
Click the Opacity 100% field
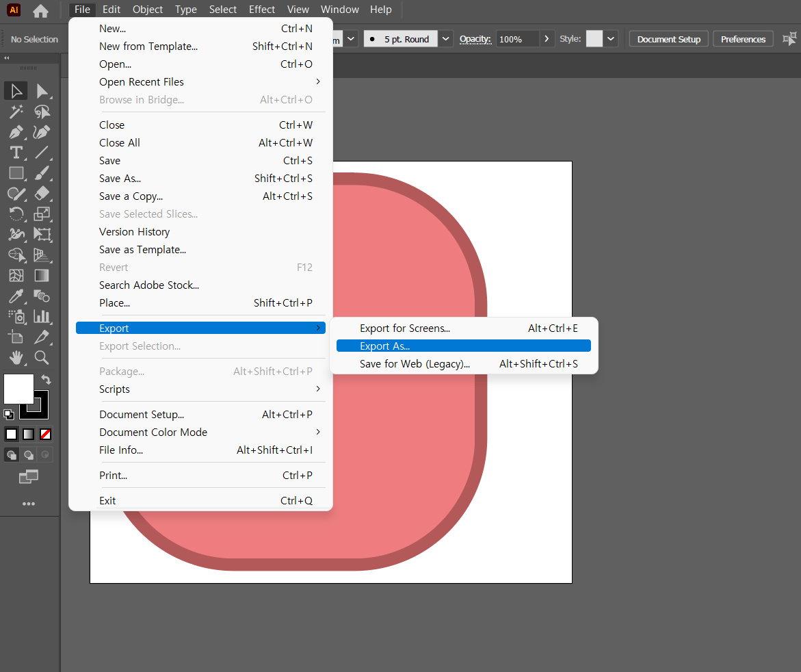pos(517,39)
